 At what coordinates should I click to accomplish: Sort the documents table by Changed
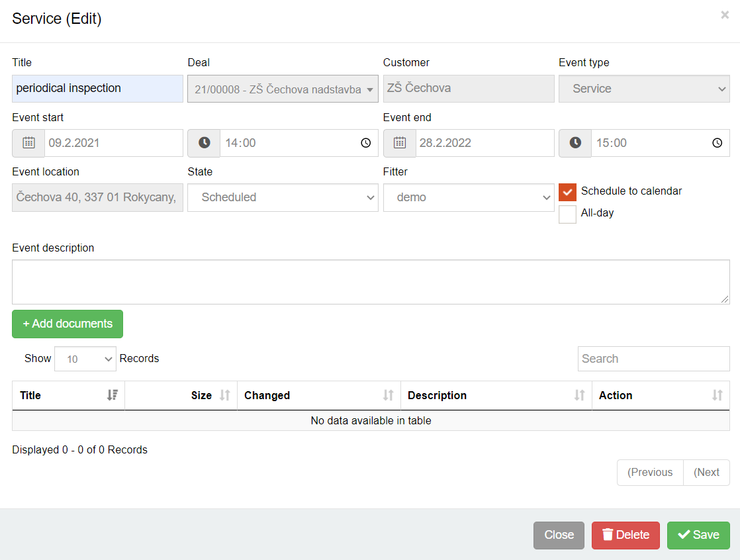click(x=319, y=395)
